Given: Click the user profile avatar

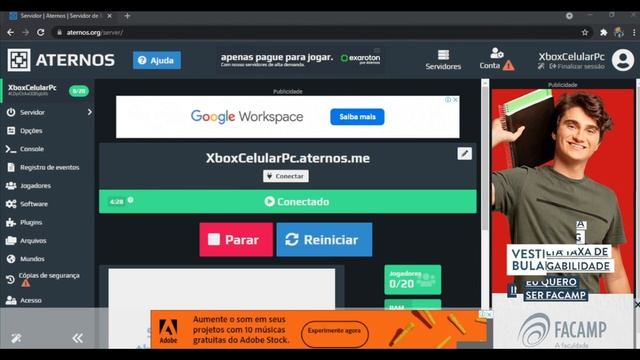Looking at the screenshot, I should [x=622, y=60].
